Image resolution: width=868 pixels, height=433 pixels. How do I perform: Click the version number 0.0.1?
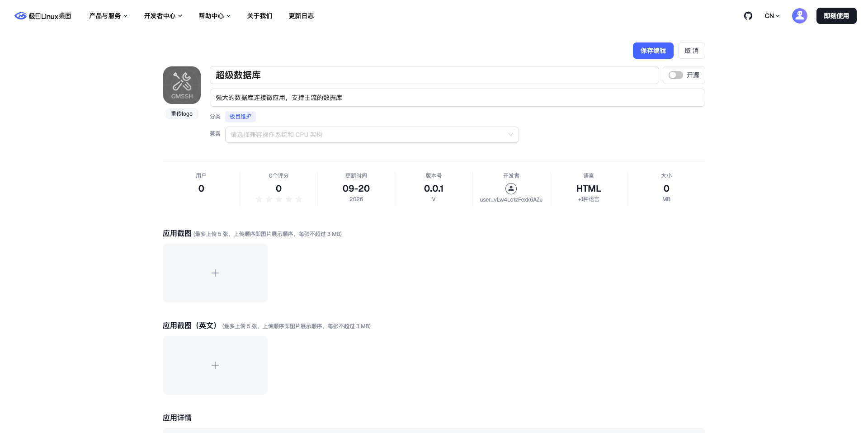(x=434, y=188)
